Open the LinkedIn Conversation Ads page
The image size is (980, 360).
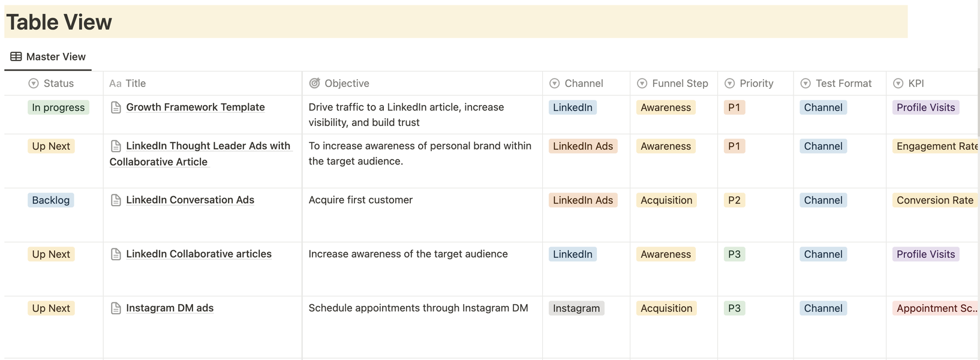[190, 200]
